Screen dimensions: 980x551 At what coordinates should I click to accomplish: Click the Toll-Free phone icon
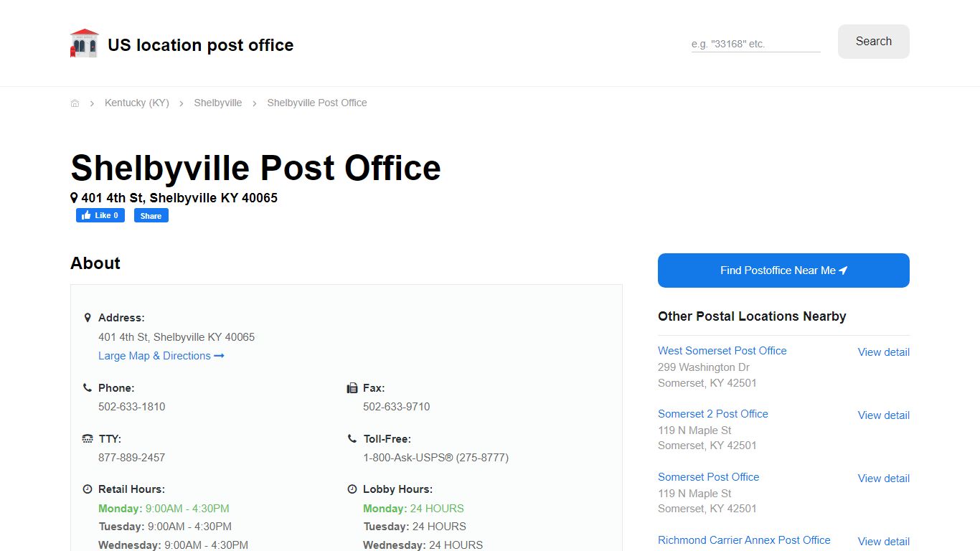(x=352, y=438)
